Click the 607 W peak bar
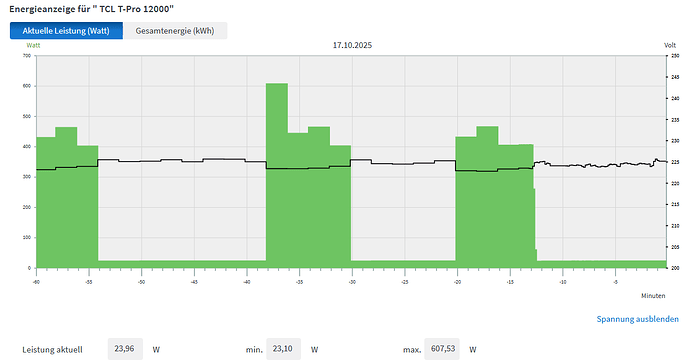The image size is (690, 360). [277, 176]
